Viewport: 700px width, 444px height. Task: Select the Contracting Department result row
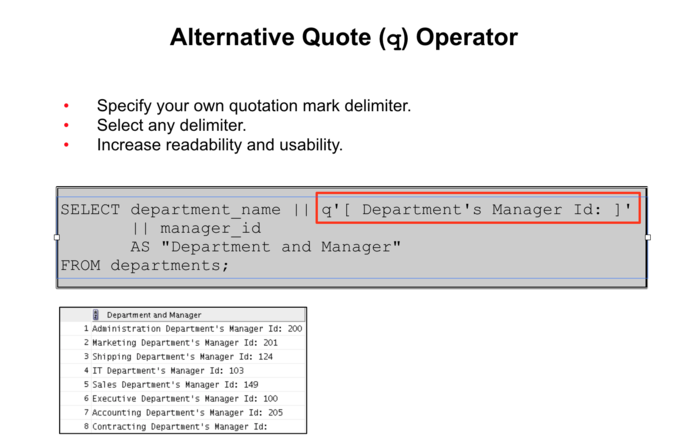183,427
